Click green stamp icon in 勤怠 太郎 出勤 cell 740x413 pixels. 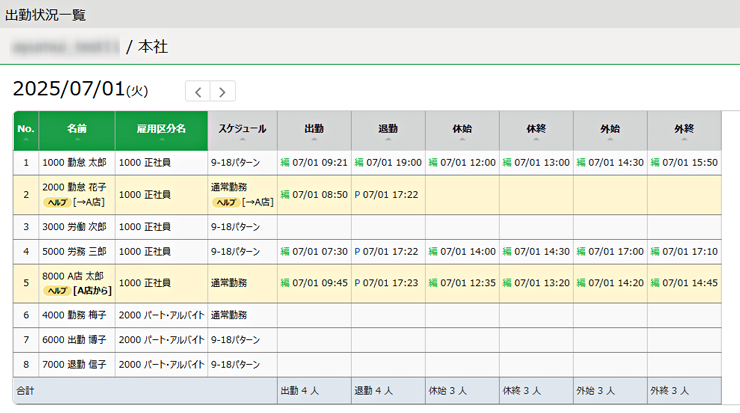click(x=285, y=162)
